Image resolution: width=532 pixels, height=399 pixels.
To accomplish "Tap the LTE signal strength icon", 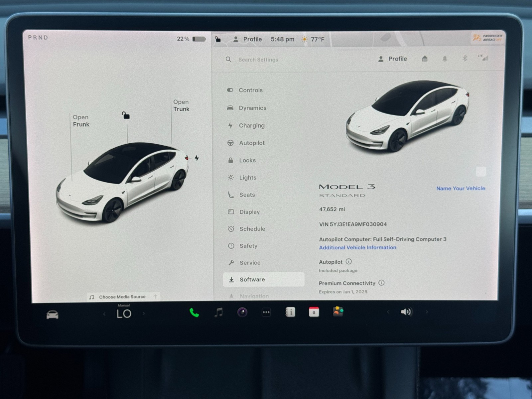I will [483, 58].
